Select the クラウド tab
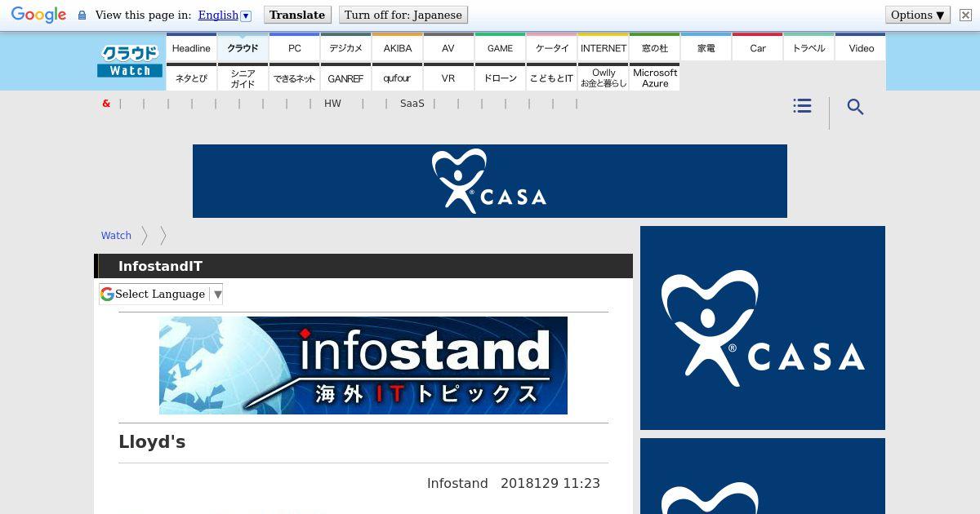The height and width of the screenshot is (514, 980). (243, 47)
